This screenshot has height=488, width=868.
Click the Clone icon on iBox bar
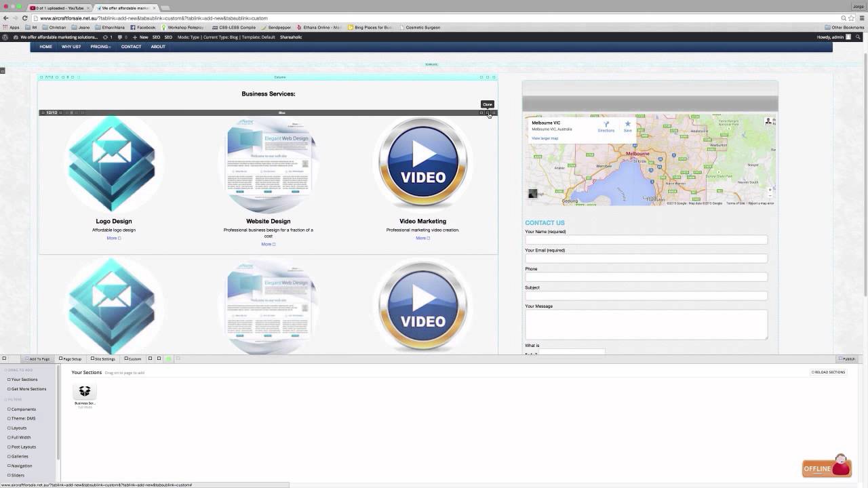click(x=488, y=113)
